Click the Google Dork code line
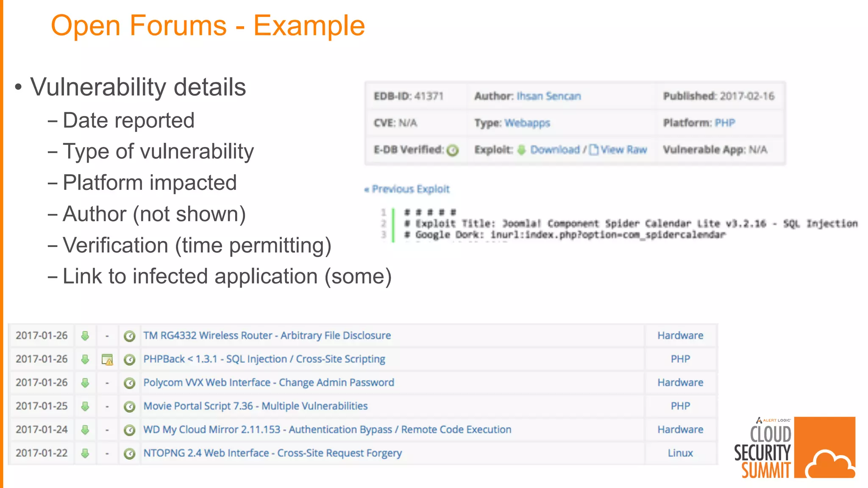 point(565,234)
